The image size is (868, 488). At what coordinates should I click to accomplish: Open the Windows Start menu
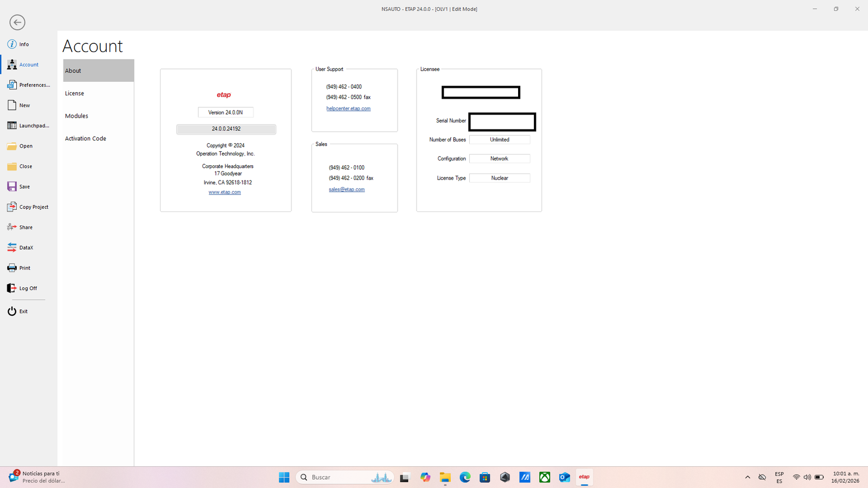[284, 477]
